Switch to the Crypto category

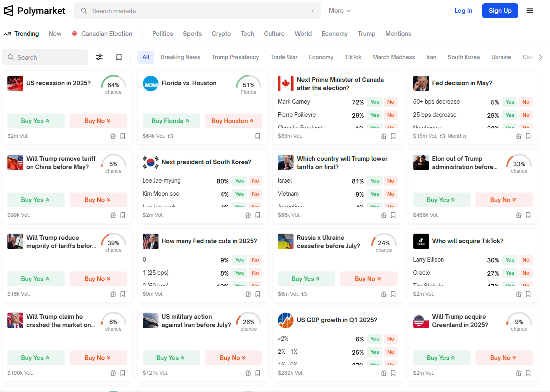(221, 34)
